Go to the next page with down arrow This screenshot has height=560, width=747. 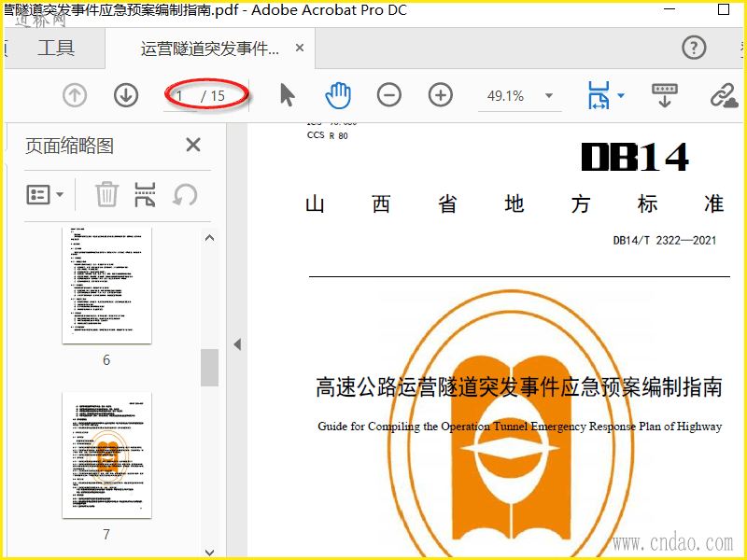point(126,95)
